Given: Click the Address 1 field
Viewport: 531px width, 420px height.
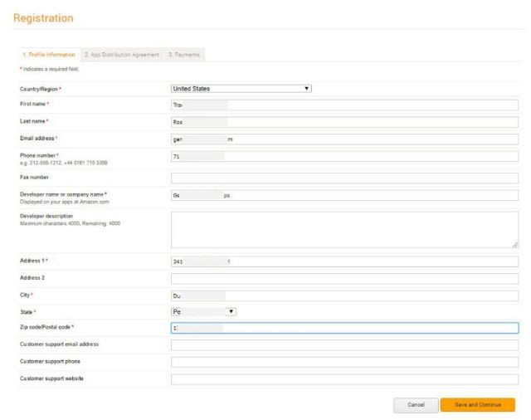Looking at the screenshot, I should 344,261.
